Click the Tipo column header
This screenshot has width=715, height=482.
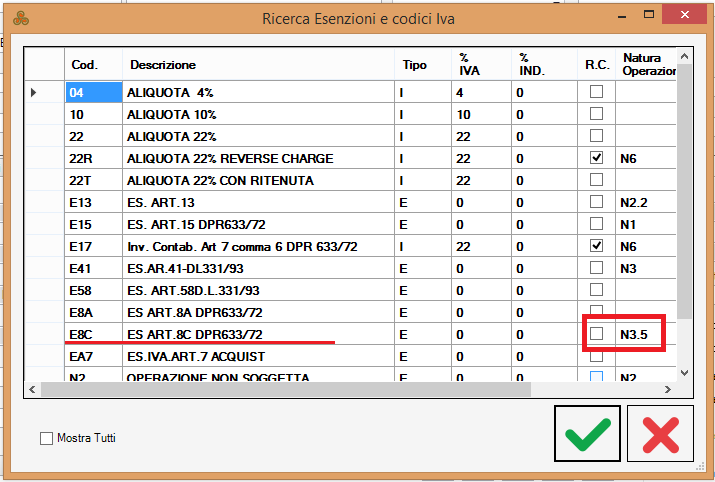[x=414, y=65]
